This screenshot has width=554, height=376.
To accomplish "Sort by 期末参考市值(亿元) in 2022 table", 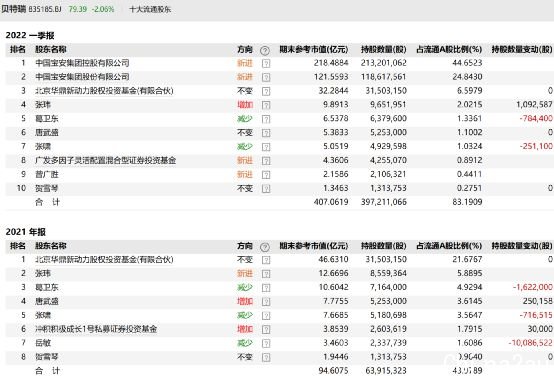I will pos(313,49).
